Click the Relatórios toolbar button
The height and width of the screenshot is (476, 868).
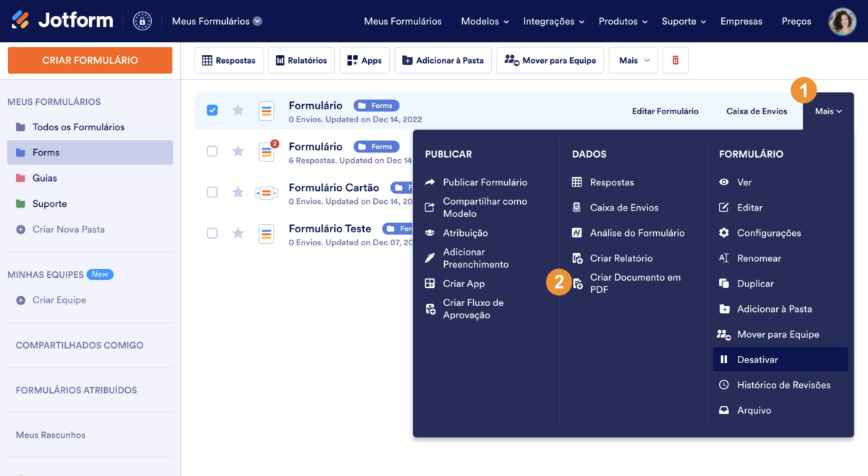point(302,61)
